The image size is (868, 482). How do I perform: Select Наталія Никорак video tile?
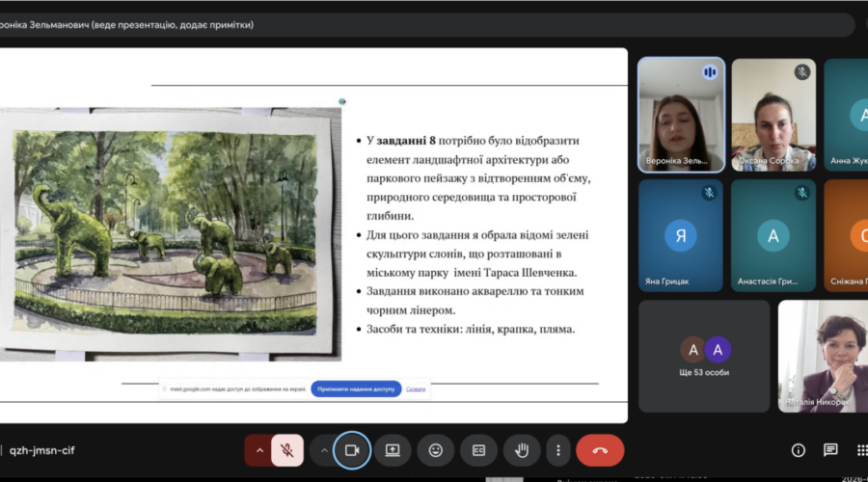click(824, 357)
